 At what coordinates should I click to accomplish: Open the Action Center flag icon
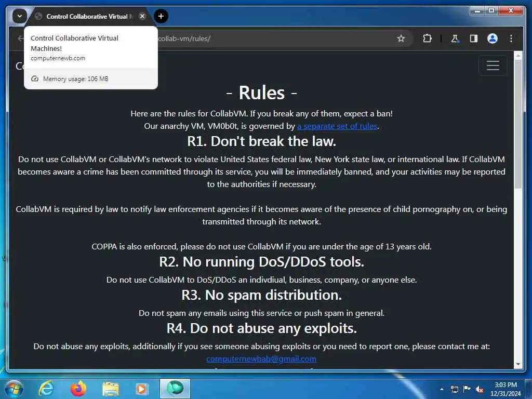pos(467,389)
